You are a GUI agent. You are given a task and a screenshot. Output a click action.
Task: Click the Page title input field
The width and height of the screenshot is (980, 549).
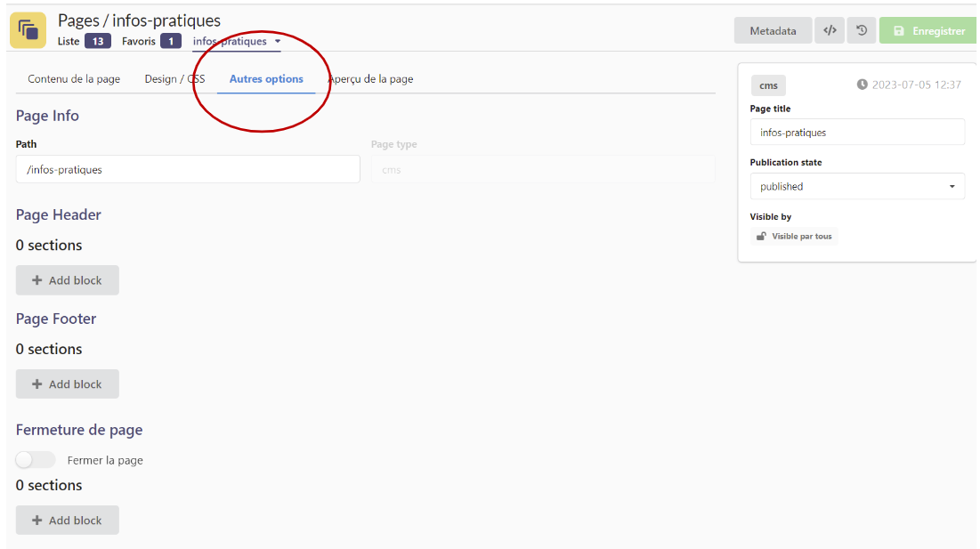tap(856, 133)
